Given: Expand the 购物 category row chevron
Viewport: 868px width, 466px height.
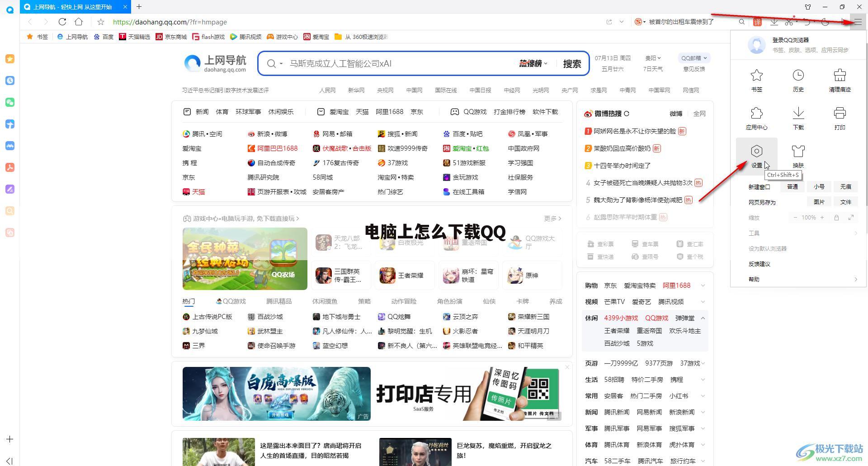Looking at the screenshot, I should [x=703, y=285].
